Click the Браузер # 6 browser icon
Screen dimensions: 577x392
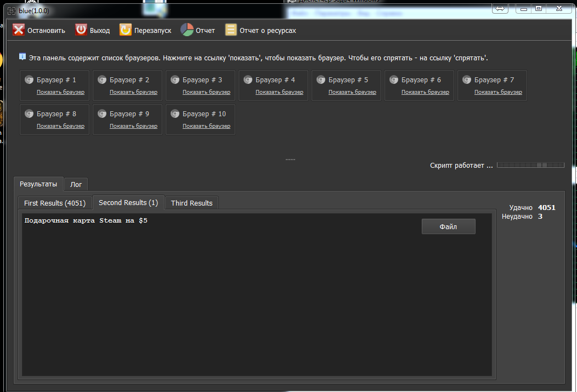[x=394, y=80]
